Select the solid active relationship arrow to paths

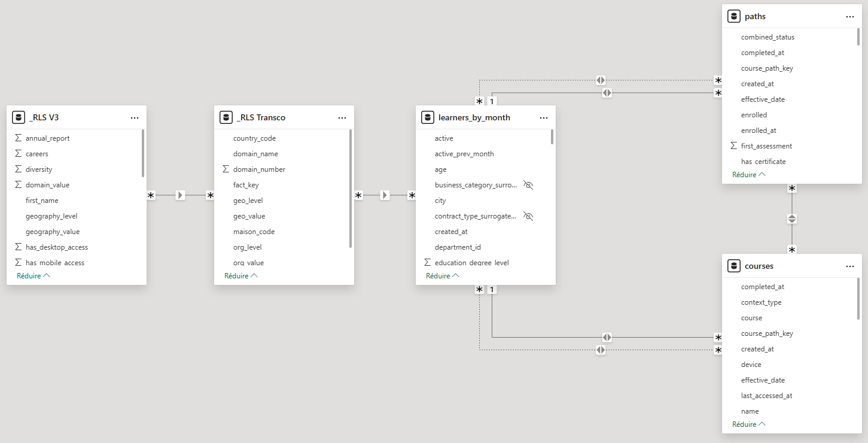(607, 93)
